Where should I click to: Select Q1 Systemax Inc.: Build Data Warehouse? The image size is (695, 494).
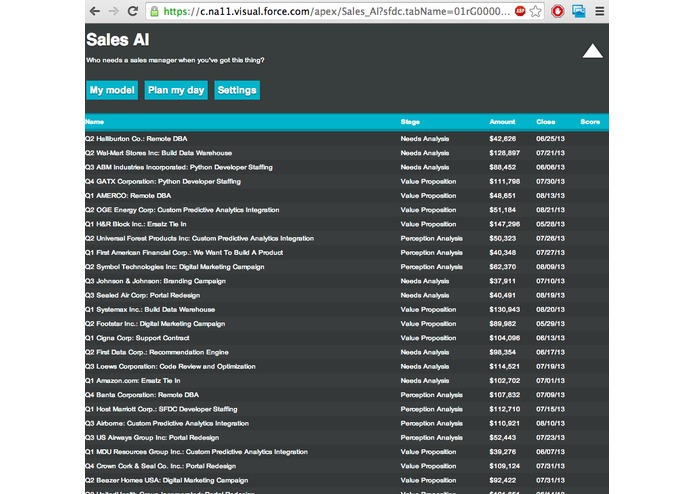pos(150,309)
